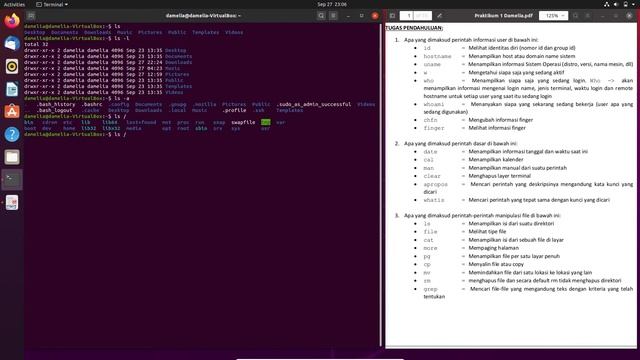Click 'Mengubah informasi finger' text in PDF
This screenshot has height=360, width=640.
coord(500,120)
